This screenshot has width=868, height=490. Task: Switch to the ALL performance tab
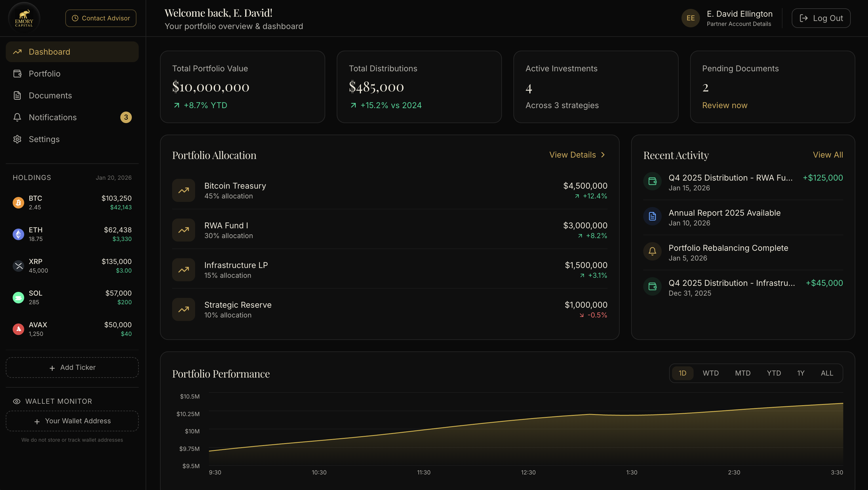click(827, 373)
